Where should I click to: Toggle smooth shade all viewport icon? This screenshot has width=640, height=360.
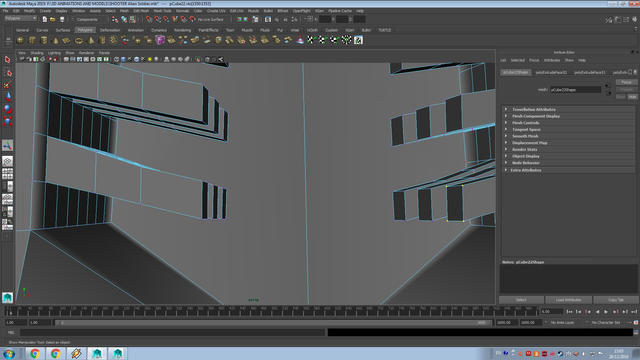123,59
